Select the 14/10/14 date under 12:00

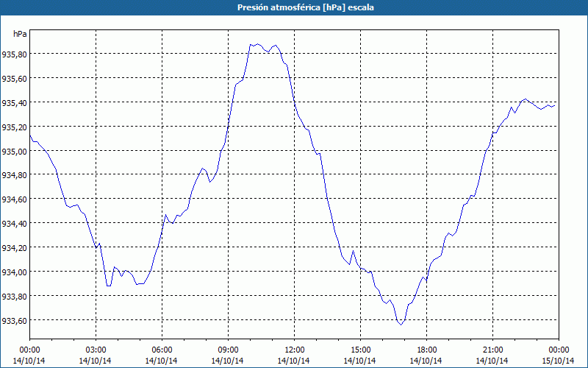pos(293,361)
